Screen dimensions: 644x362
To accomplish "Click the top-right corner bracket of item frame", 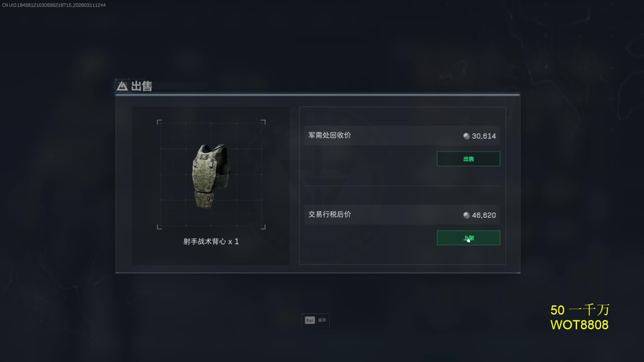I will coord(263,122).
